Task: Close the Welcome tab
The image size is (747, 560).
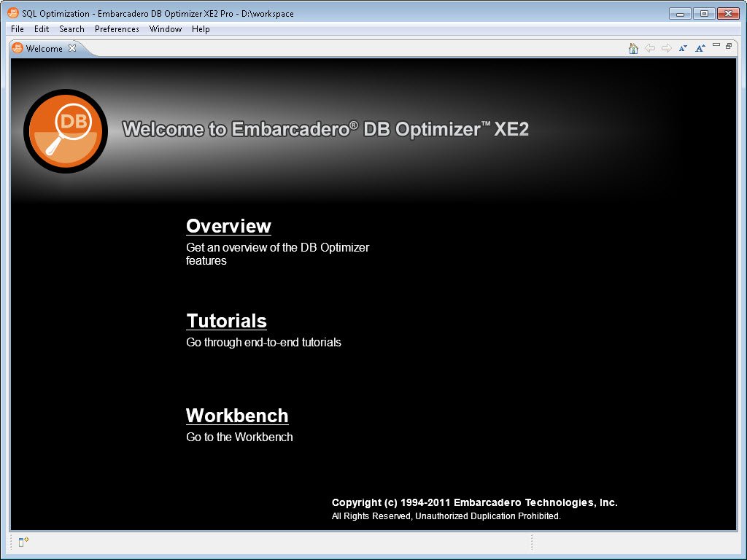Action: point(72,48)
